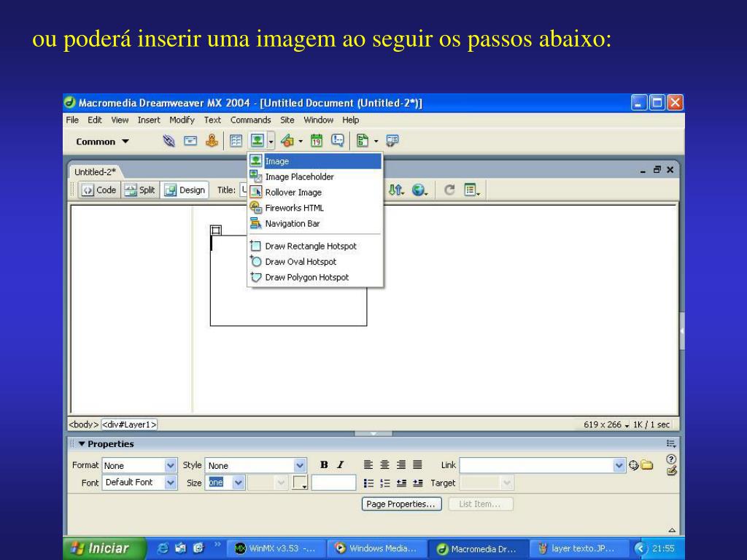This screenshot has height=560, width=747.
Task: Switch to Design view
Action: tap(185, 190)
